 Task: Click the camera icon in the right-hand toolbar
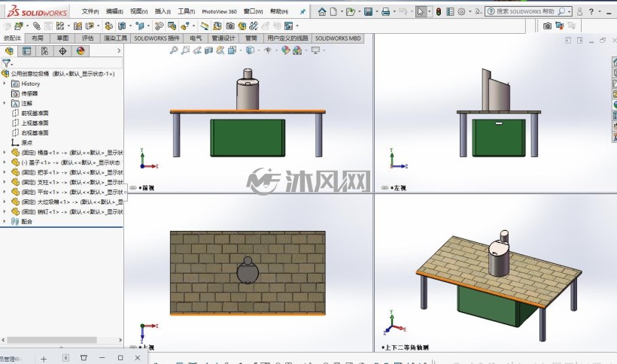pos(547,26)
